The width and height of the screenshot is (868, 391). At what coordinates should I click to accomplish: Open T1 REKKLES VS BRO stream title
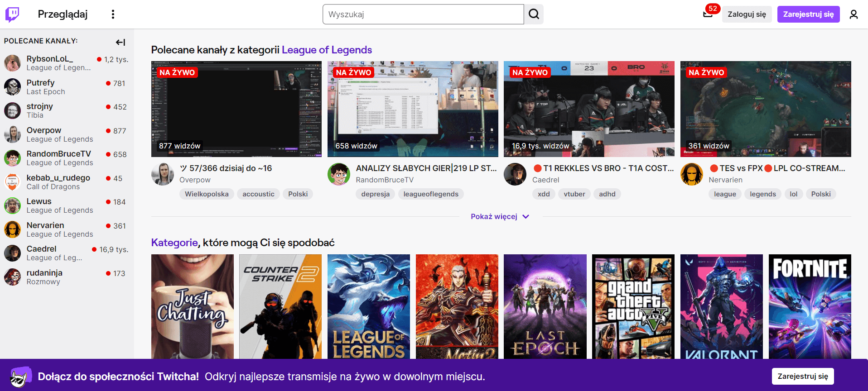click(x=603, y=168)
